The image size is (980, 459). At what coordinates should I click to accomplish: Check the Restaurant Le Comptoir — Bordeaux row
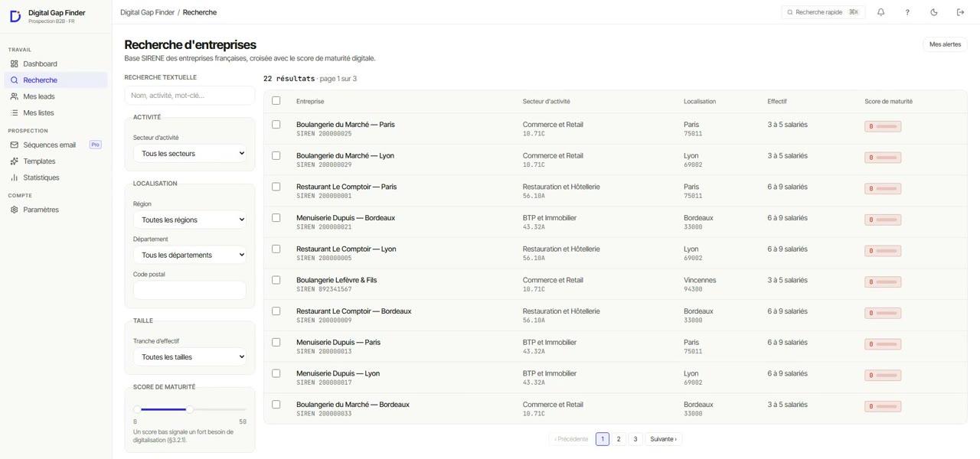point(276,311)
